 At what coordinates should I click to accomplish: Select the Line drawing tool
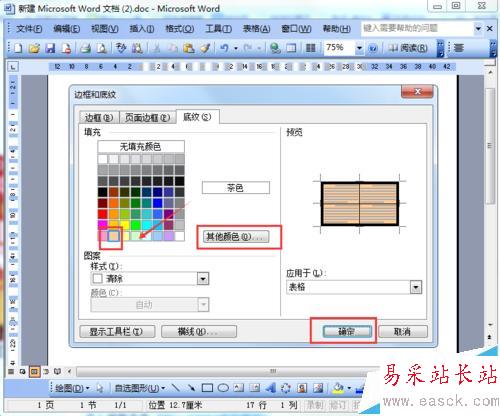point(176,388)
